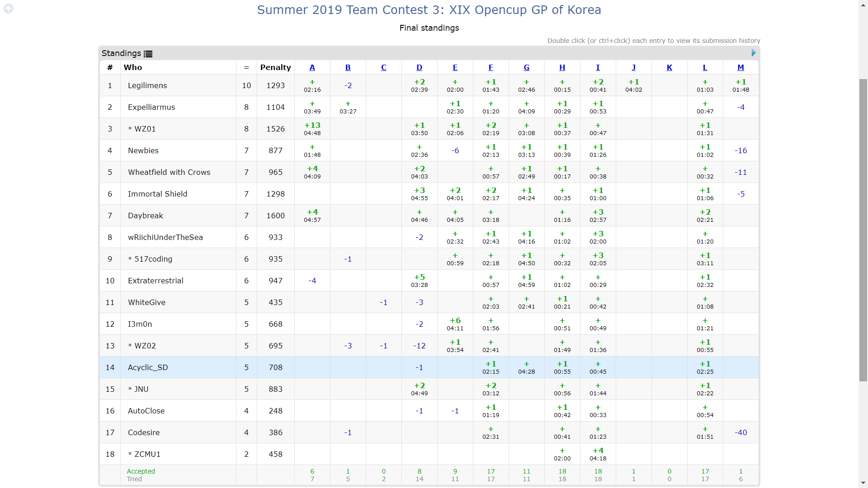Open problem D link
This screenshot has width=868, height=488.
tap(419, 67)
